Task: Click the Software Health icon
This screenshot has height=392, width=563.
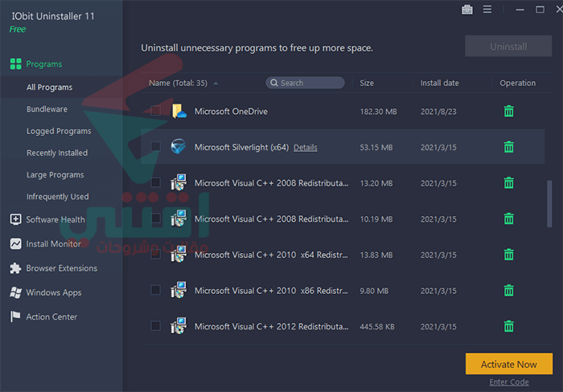Action: click(x=15, y=219)
